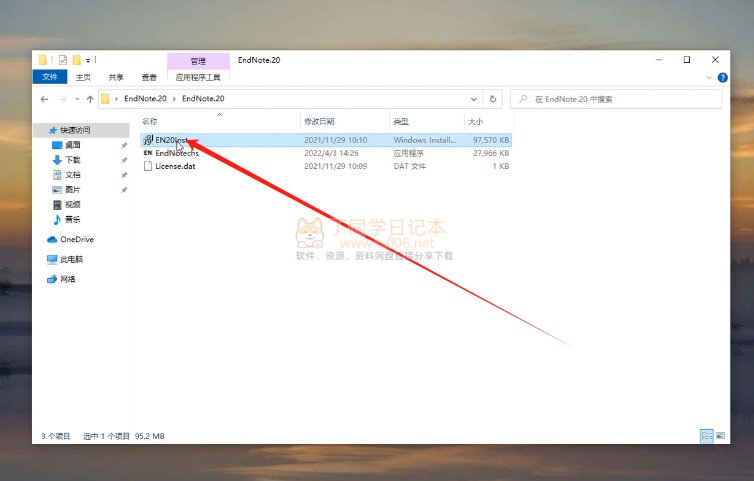Click the back navigation arrow
The image size is (754, 481).
44,99
